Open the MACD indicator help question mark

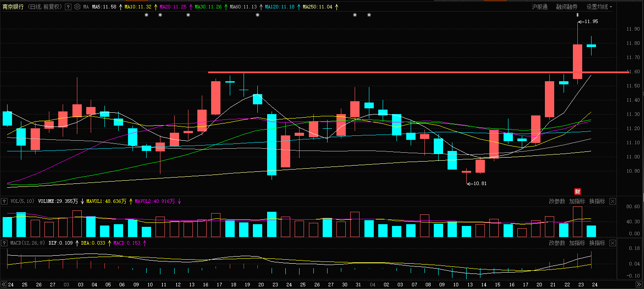coord(4,243)
